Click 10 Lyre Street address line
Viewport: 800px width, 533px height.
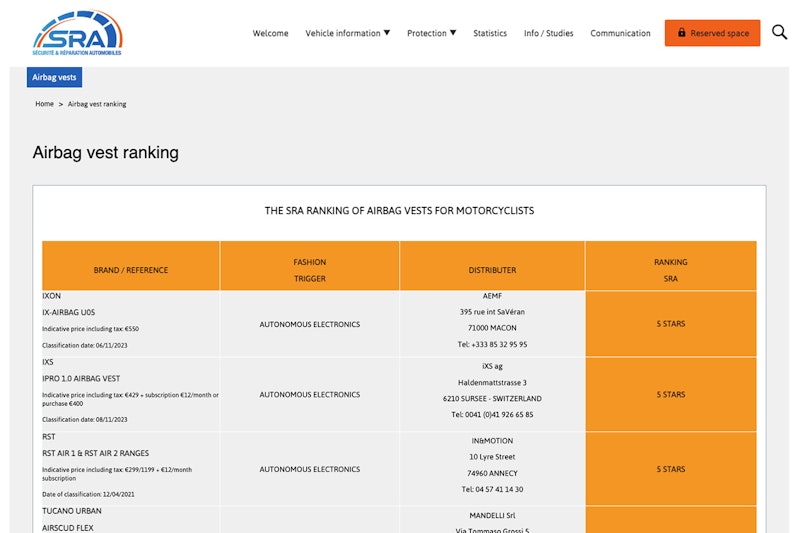(492, 457)
